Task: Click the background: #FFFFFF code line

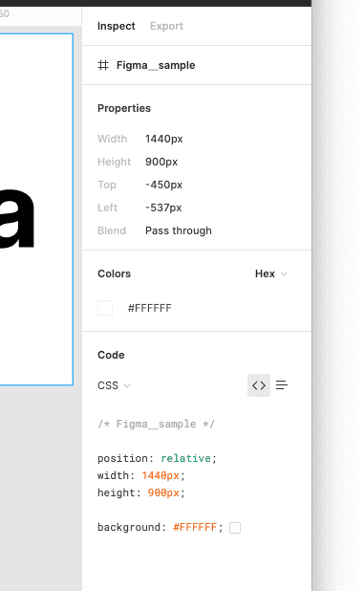Action: point(161,527)
